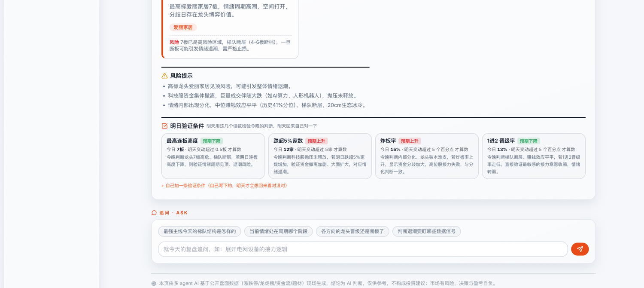Screen dimensions: 644x288
Task: Open the 最高连板高度 verification card
Action: tap(213, 156)
